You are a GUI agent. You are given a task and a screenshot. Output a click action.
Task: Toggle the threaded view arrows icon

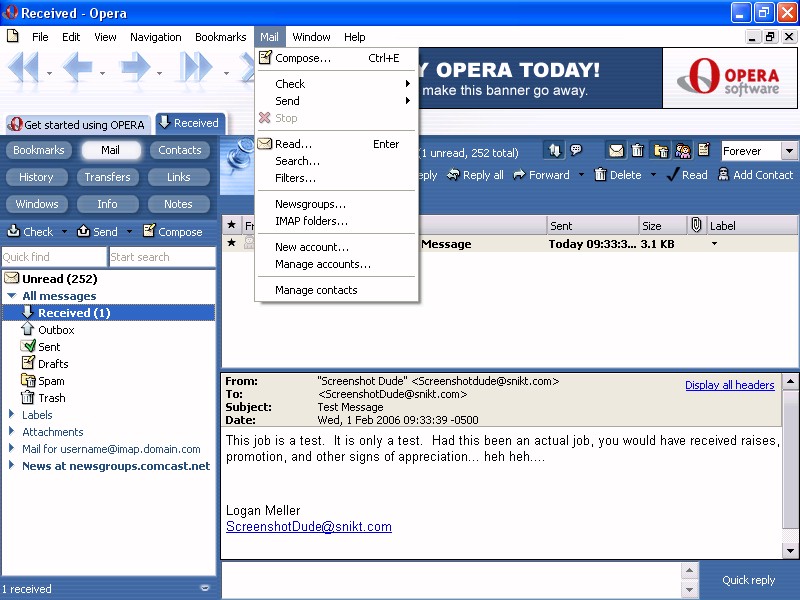pos(555,151)
